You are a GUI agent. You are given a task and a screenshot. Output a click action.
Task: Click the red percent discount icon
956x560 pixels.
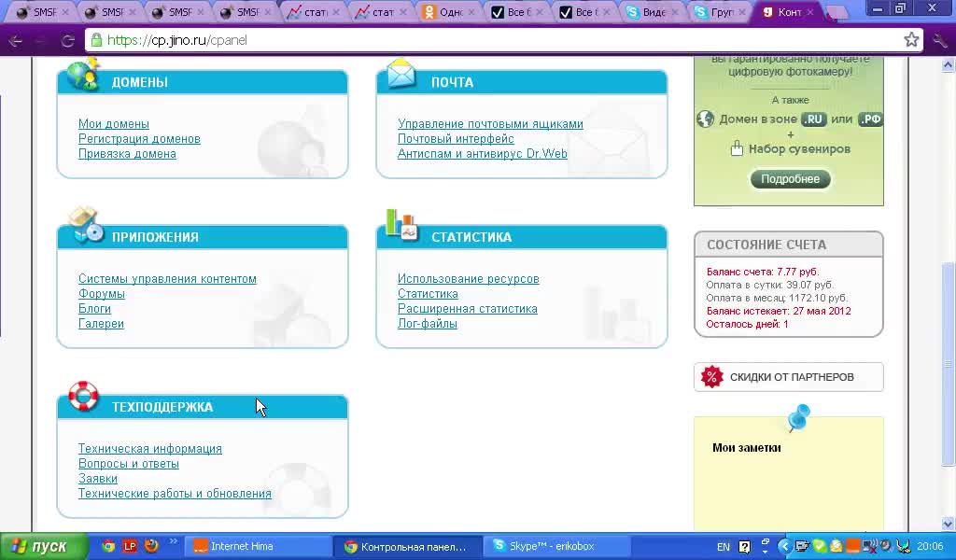point(712,377)
